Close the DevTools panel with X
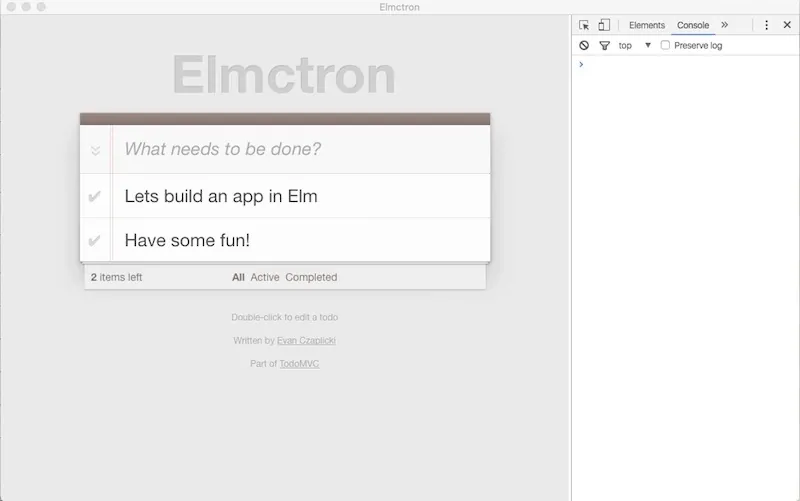The image size is (800, 501). [x=787, y=25]
